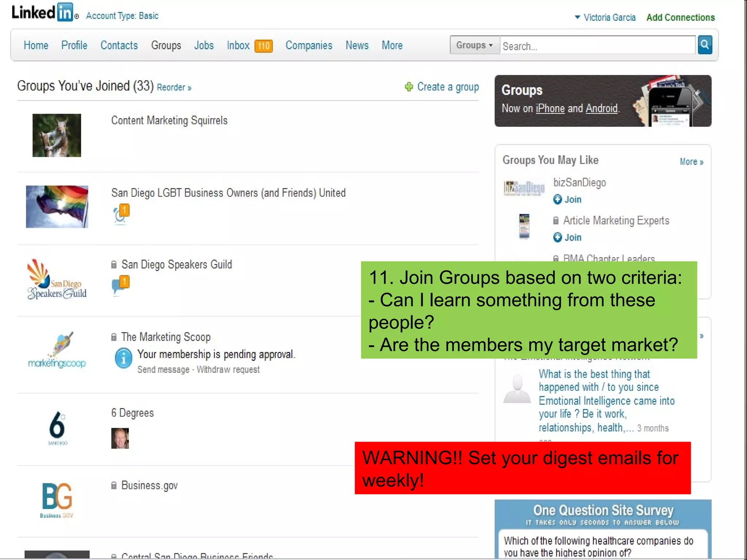Click the Create a group link
The height and width of the screenshot is (560, 747).
[x=448, y=87]
